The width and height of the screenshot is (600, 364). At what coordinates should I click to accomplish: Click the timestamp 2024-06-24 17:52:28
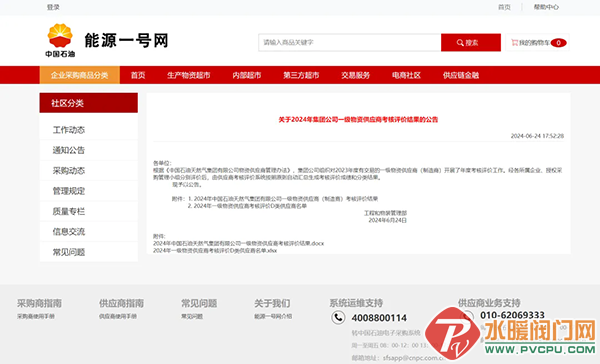pyautogui.click(x=537, y=136)
